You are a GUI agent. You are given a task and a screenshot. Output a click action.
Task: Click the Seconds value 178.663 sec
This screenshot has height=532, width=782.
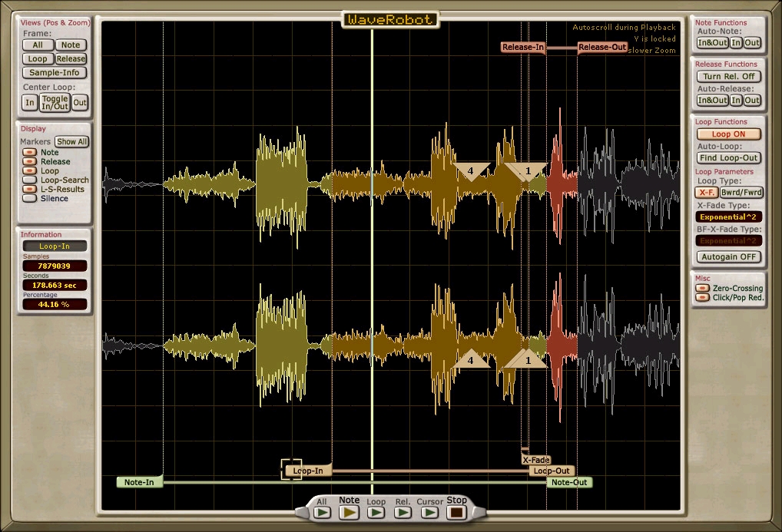(55, 286)
